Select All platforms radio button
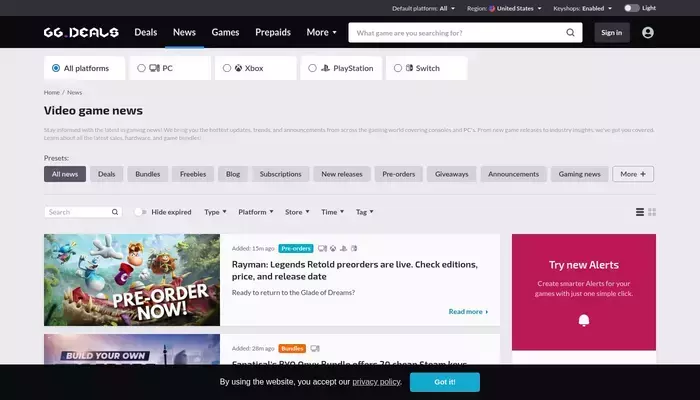The height and width of the screenshot is (400, 700). pyautogui.click(x=56, y=68)
